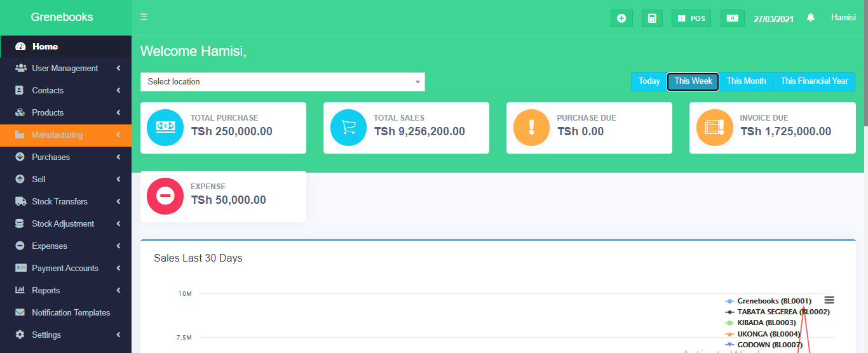This screenshot has height=353, width=868.
Task: Open notifications bell icon
Action: pos(810,18)
